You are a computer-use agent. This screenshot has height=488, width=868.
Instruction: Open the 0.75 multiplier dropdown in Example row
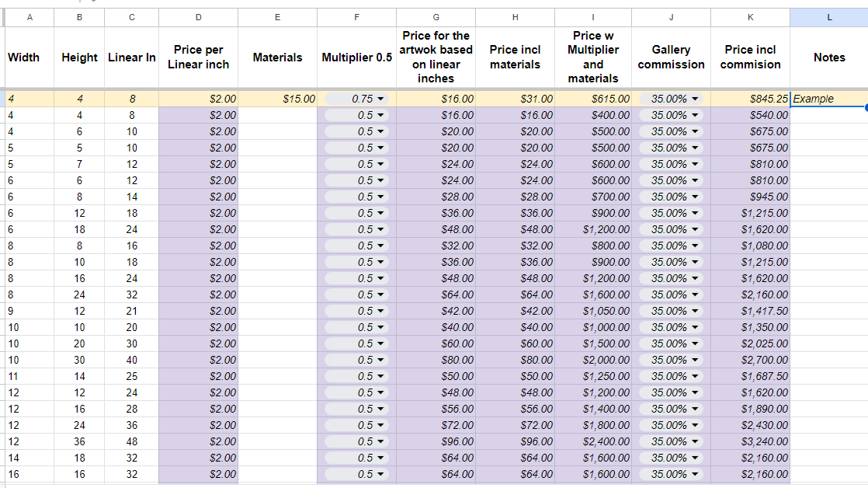coord(356,99)
